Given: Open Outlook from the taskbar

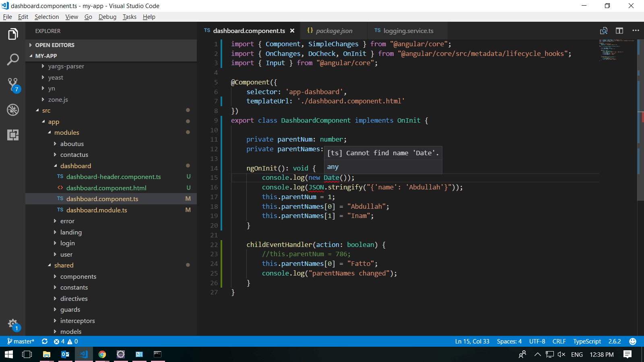Looking at the screenshot, I should [x=65, y=354].
